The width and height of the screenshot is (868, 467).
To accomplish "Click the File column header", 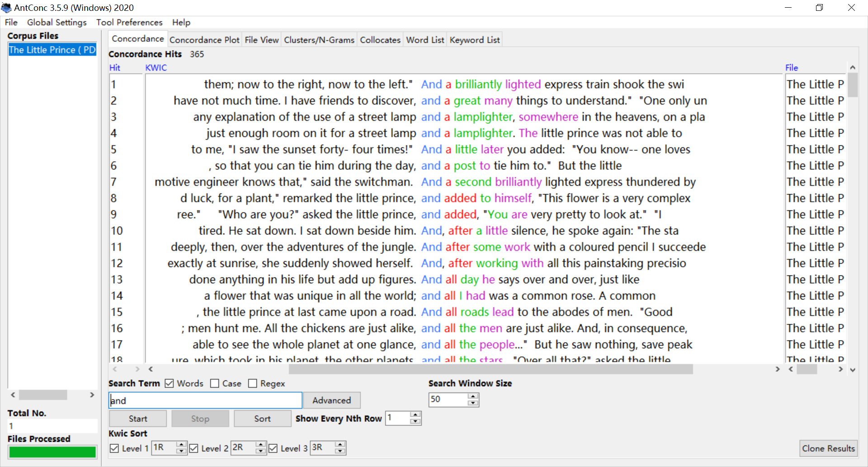I will [x=792, y=68].
